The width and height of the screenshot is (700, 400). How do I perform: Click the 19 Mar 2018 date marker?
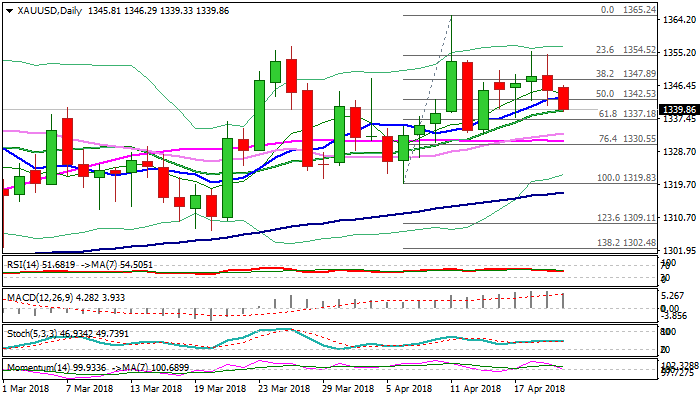tap(219, 389)
